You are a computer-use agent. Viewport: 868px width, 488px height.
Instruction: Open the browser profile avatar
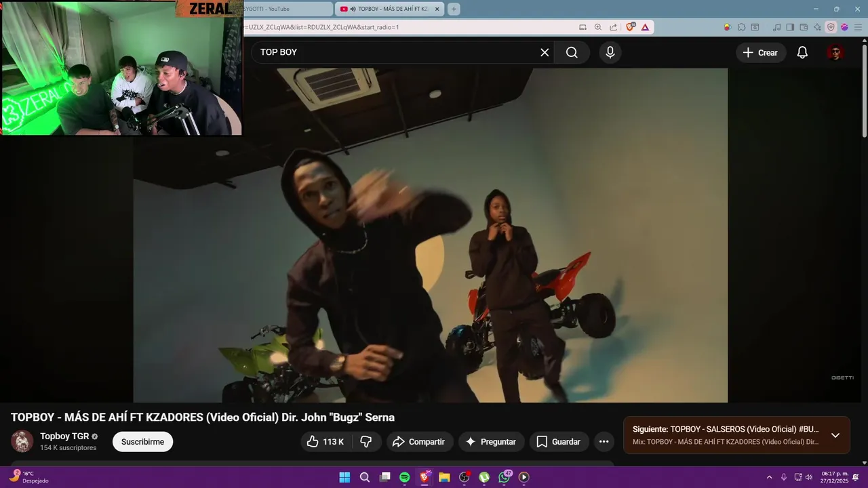pyautogui.click(x=844, y=27)
